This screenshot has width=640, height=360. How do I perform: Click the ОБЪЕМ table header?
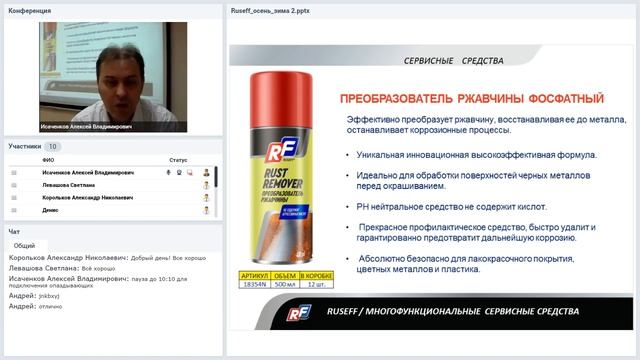[285, 276]
